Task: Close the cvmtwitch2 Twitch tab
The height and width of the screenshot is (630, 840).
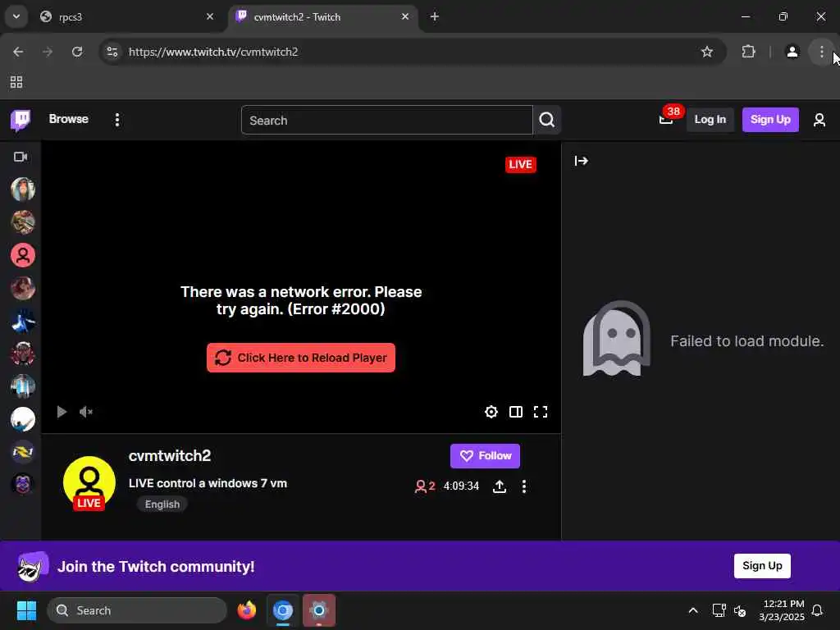Action: tap(405, 16)
